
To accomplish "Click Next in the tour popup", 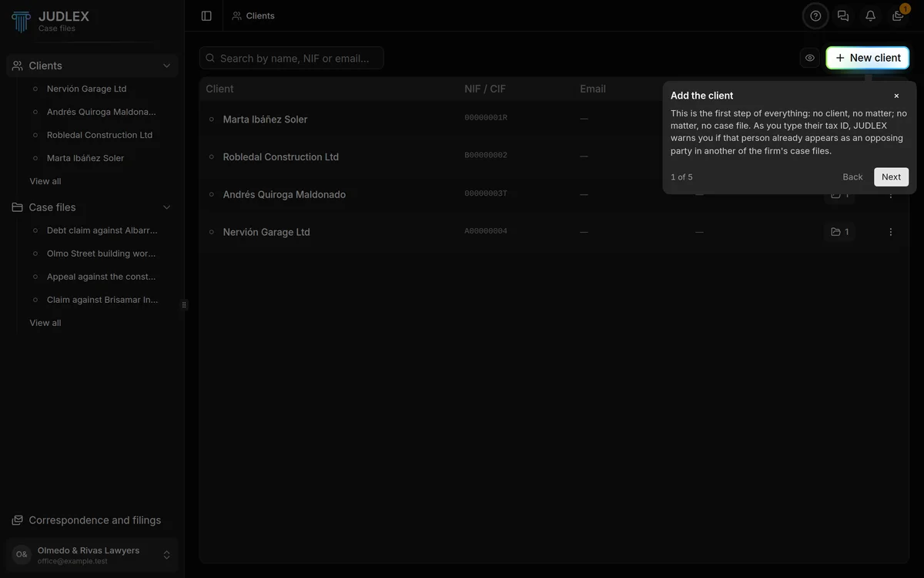I will pyautogui.click(x=891, y=176).
